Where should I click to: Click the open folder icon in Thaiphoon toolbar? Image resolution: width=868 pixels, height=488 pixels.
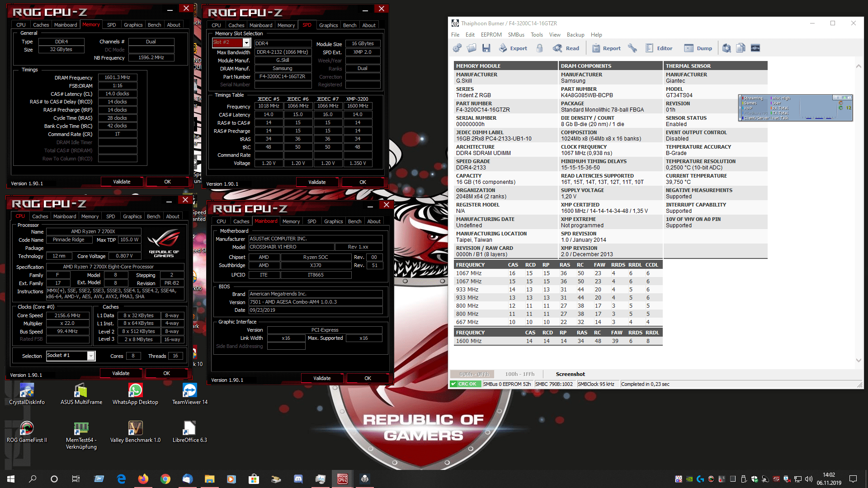472,48
